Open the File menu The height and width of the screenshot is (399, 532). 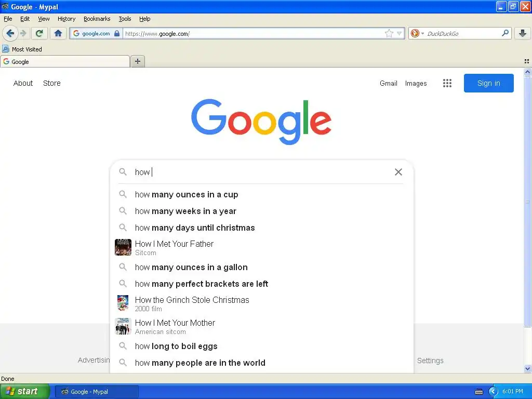point(8,19)
